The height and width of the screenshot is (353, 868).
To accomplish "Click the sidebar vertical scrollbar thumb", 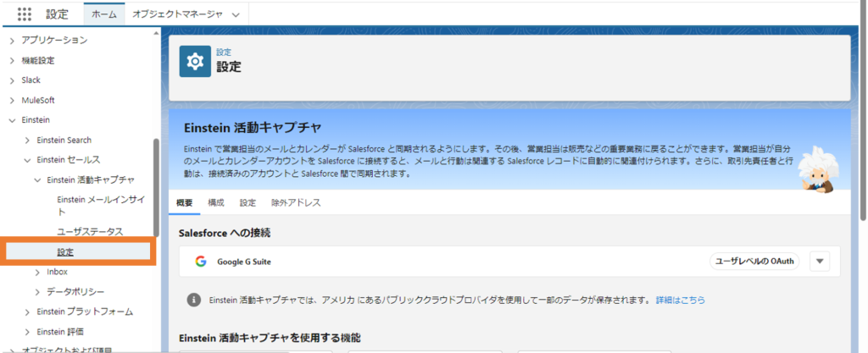I will (157, 187).
